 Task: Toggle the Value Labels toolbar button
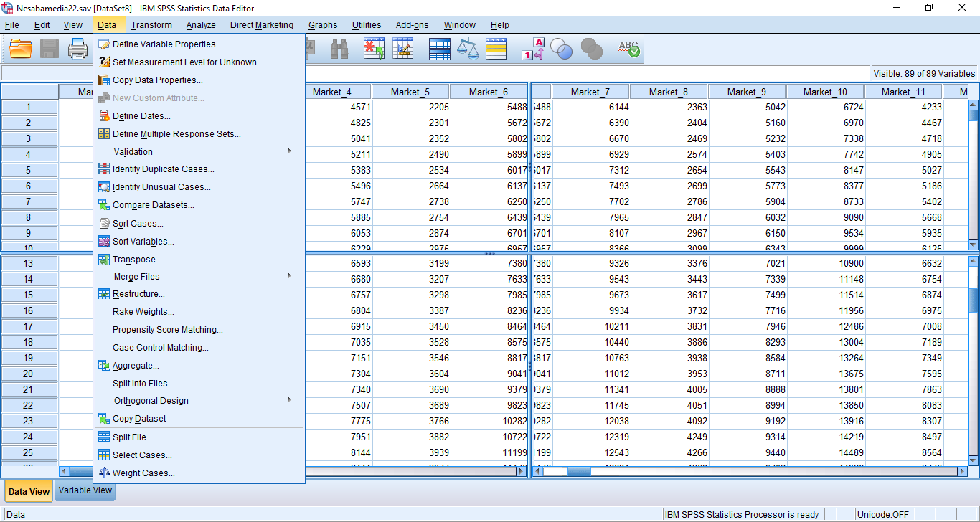click(532, 49)
